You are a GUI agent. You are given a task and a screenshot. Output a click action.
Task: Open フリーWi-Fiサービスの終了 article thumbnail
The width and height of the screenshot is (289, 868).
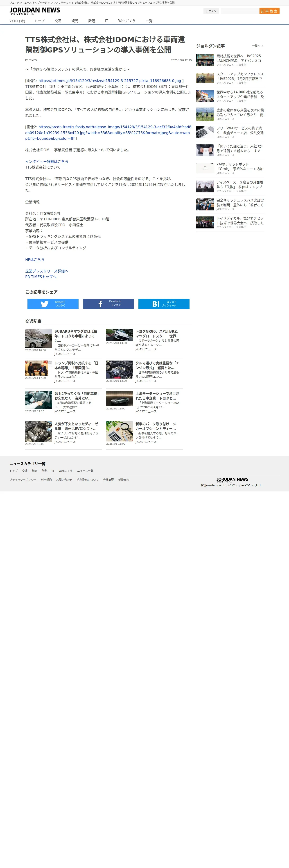(x=205, y=132)
